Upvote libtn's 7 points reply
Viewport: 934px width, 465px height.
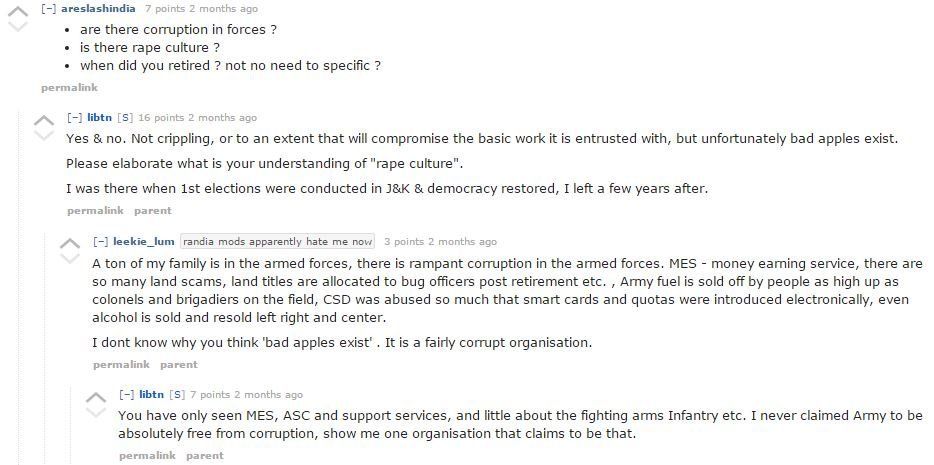(96, 397)
